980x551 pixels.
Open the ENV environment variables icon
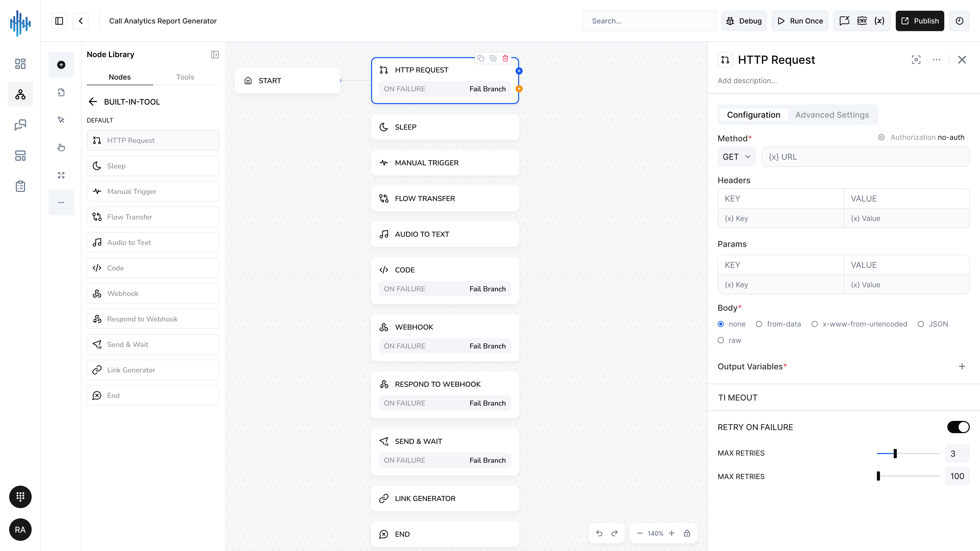862,21
